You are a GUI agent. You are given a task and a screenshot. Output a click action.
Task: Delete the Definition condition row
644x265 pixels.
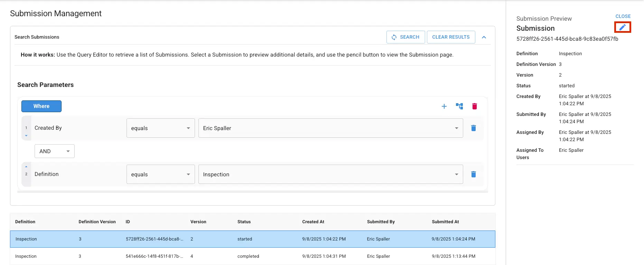[x=474, y=174]
